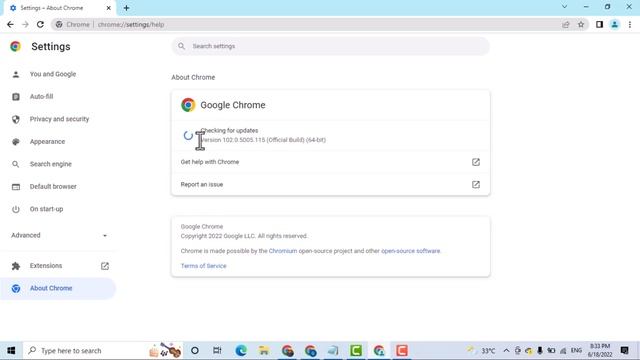Click the Google Chrome logo in the card

(188, 105)
